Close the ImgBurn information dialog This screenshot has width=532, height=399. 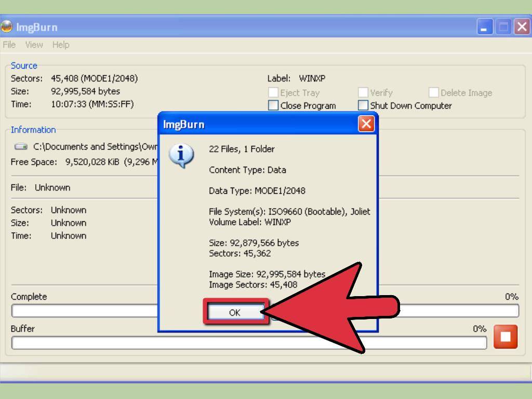click(x=367, y=124)
